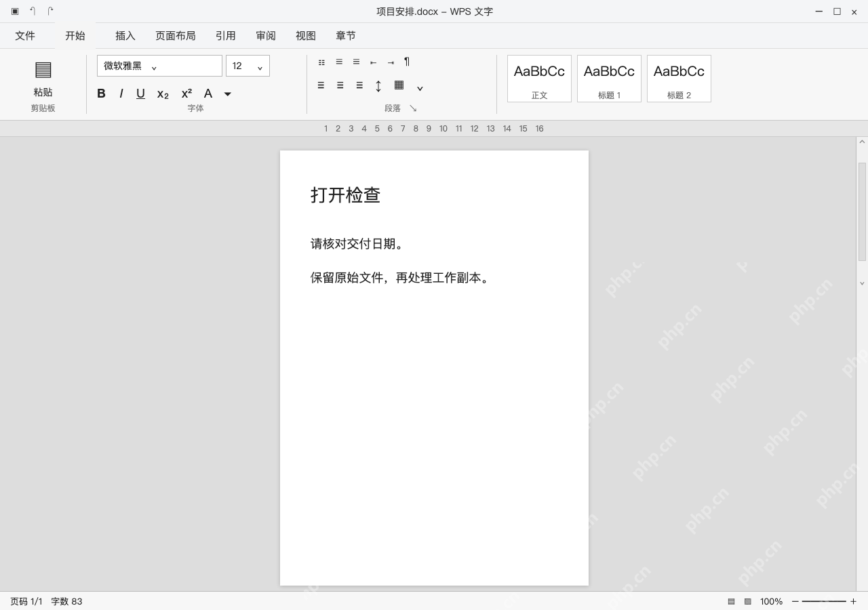Click the undo arrow in the title bar
Image resolution: width=868 pixels, height=610 pixels.
tap(33, 11)
